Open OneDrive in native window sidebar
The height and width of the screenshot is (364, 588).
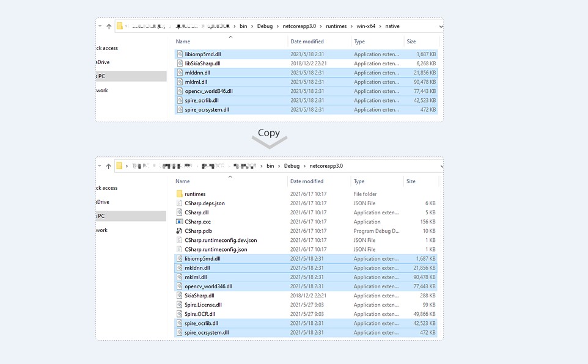(103, 62)
